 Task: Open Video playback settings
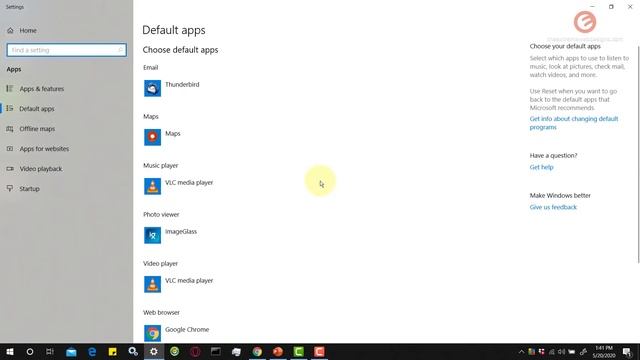pyautogui.click(x=34, y=169)
